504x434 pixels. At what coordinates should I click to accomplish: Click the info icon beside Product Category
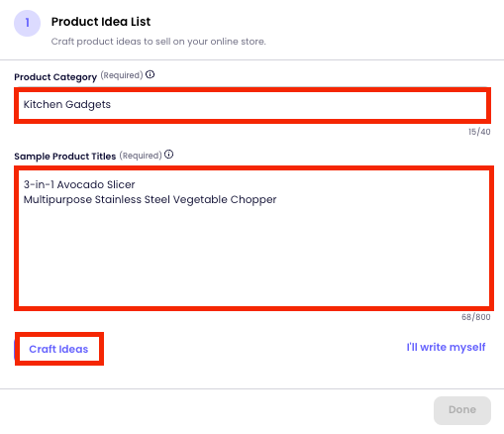tap(150, 74)
